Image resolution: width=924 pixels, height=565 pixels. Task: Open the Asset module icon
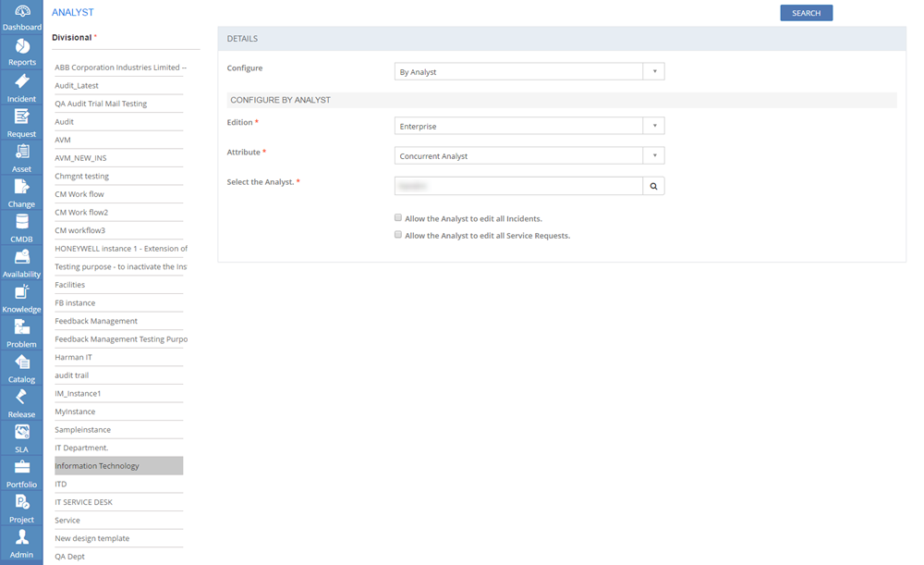(21, 154)
